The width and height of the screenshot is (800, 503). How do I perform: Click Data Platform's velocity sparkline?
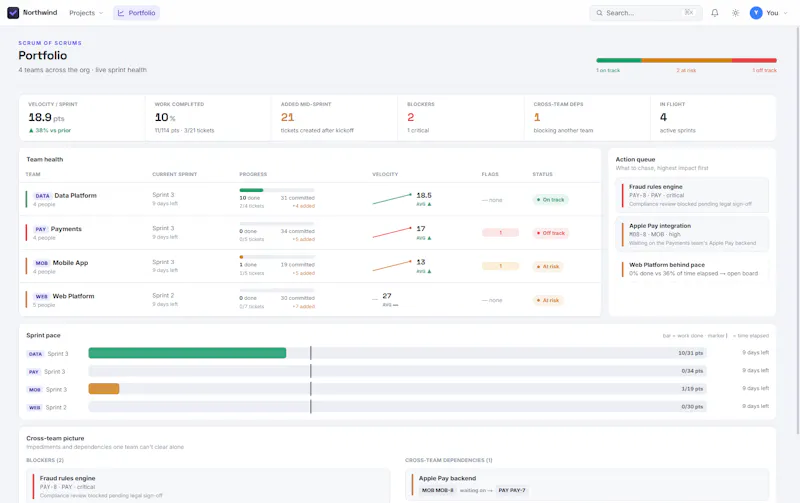point(392,199)
